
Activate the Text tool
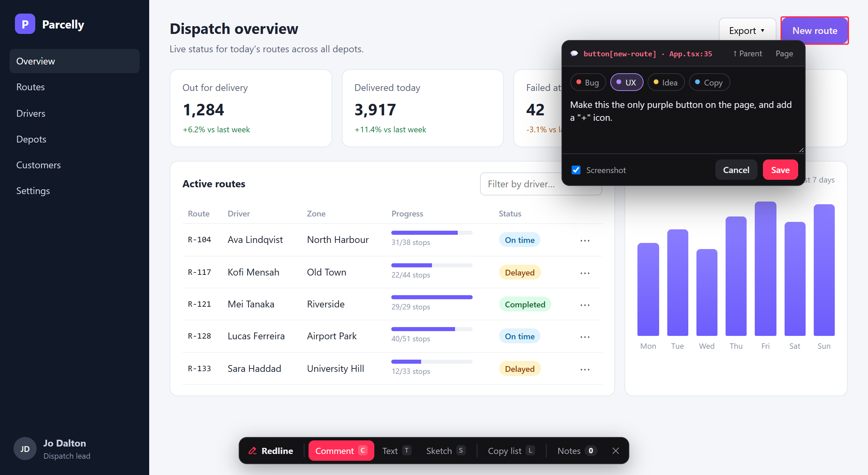(x=397, y=451)
